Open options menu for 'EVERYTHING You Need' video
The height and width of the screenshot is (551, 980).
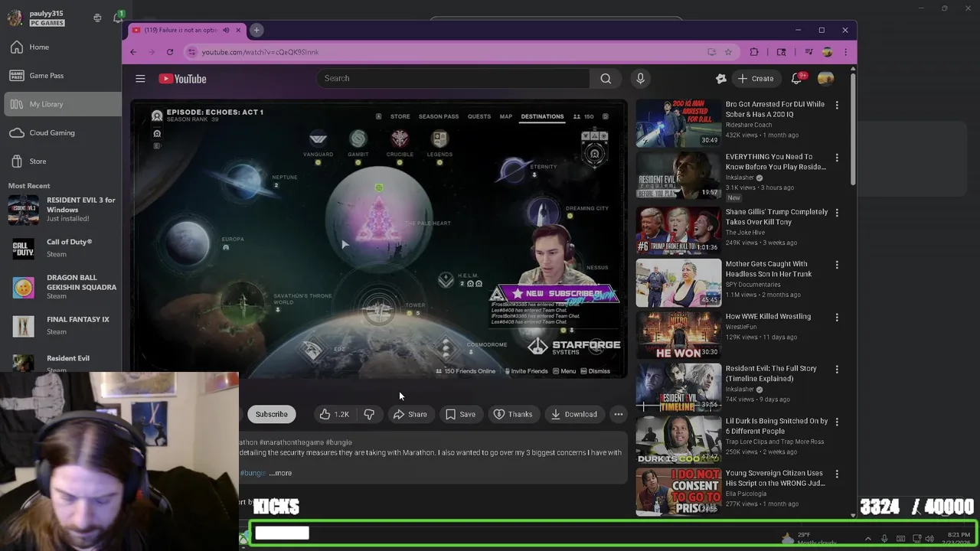click(837, 158)
